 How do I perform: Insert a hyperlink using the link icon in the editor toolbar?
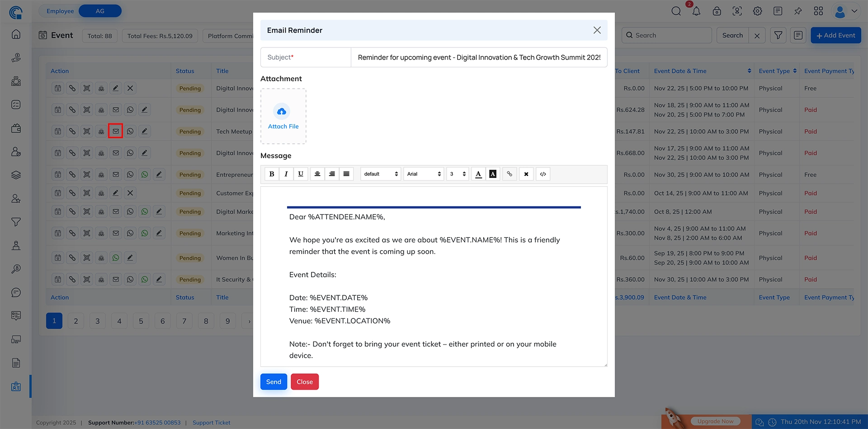pos(509,174)
